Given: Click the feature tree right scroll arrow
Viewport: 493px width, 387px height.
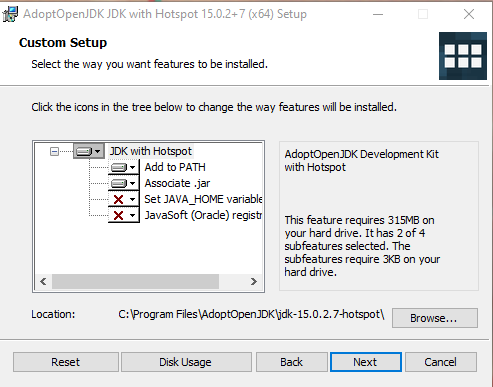Looking at the screenshot, I should (x=254, y=282).
